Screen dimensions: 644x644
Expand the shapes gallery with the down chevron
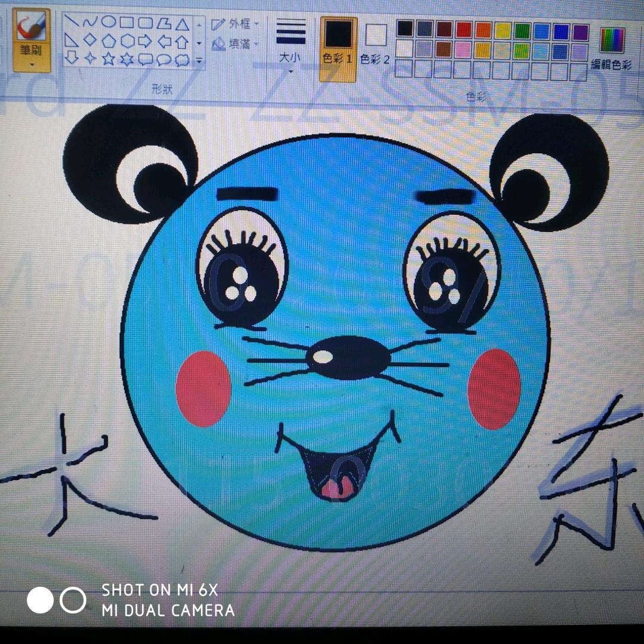click(199, 58)
